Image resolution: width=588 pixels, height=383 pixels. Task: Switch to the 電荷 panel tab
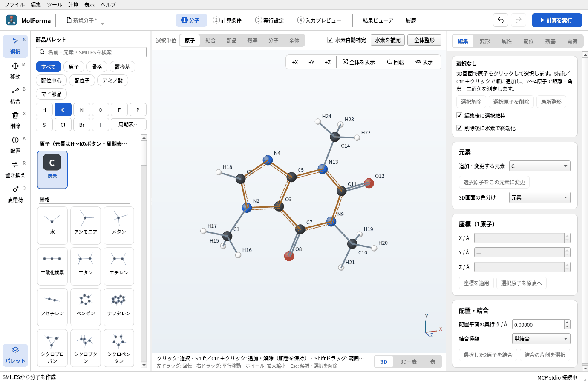(572, 41)
